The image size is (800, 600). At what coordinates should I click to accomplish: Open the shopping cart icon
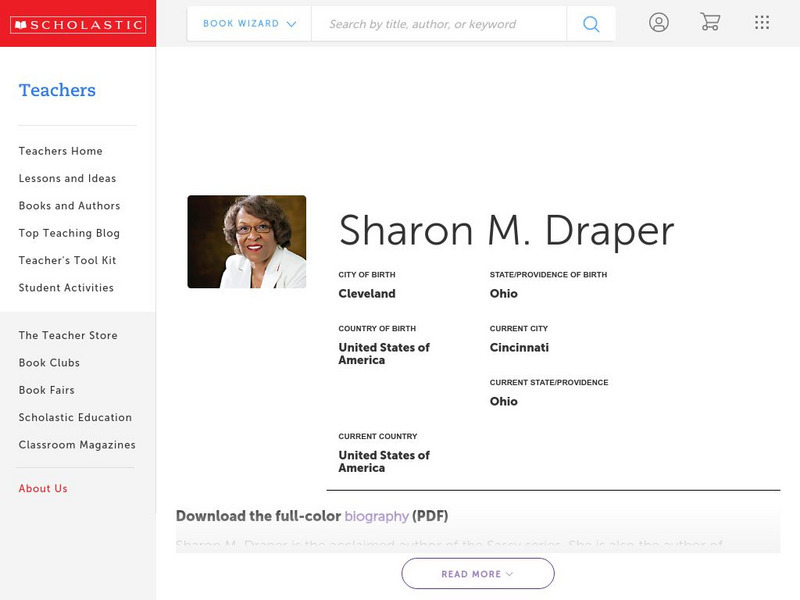coord(710,22)
